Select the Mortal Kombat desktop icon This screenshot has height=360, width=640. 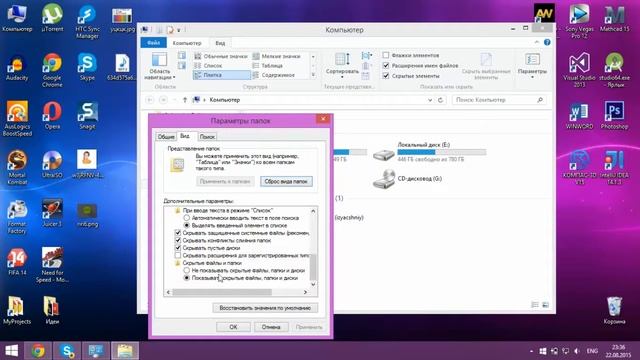[17, 167]
